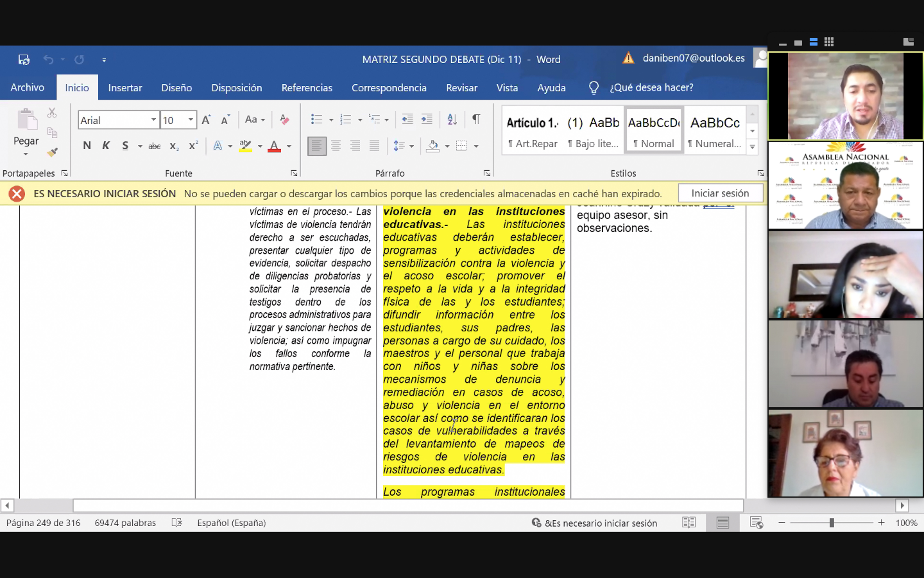Viewport: 924px width, 578px height.
Task: Apply red font color
Action: pyautogui.click(x=274, y=146)
